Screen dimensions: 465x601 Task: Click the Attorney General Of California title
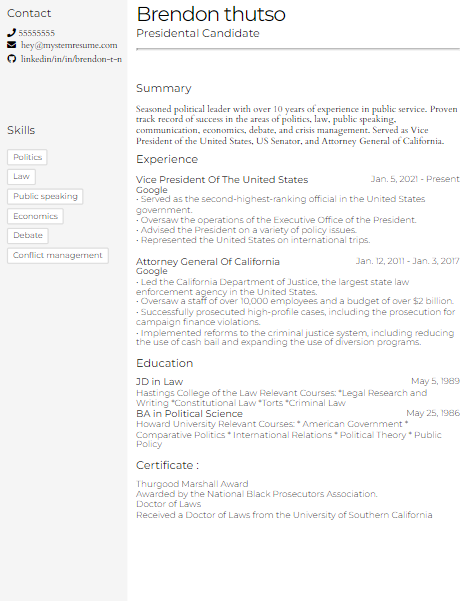click(208, 262)
